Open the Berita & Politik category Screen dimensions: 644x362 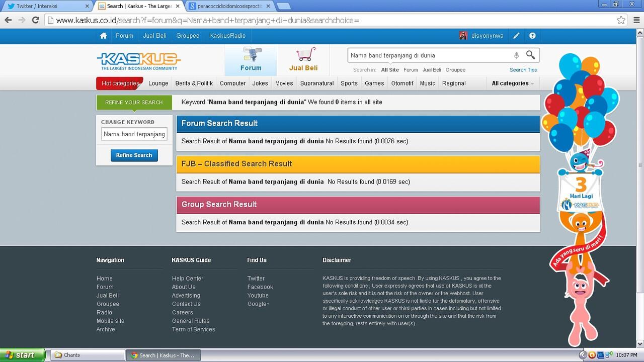(194, 83)
